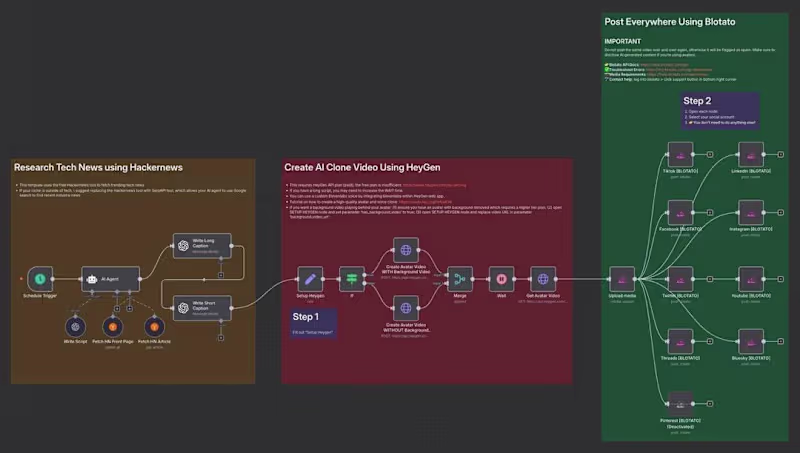Select the Fetch HN Article tool node
The image size is (800, 453).
point(154,327)
